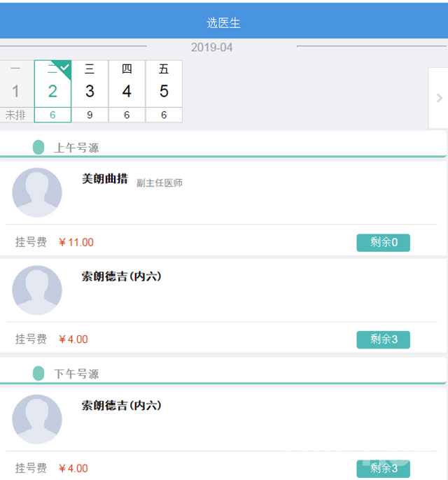448x480 pixels.
Task: Open doctor name 美朗曲措
Action: pyautogui.click(x=104, y=179)
